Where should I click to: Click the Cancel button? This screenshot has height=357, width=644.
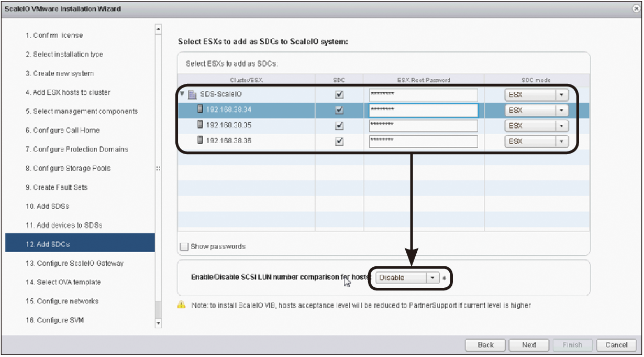[616, 345]
